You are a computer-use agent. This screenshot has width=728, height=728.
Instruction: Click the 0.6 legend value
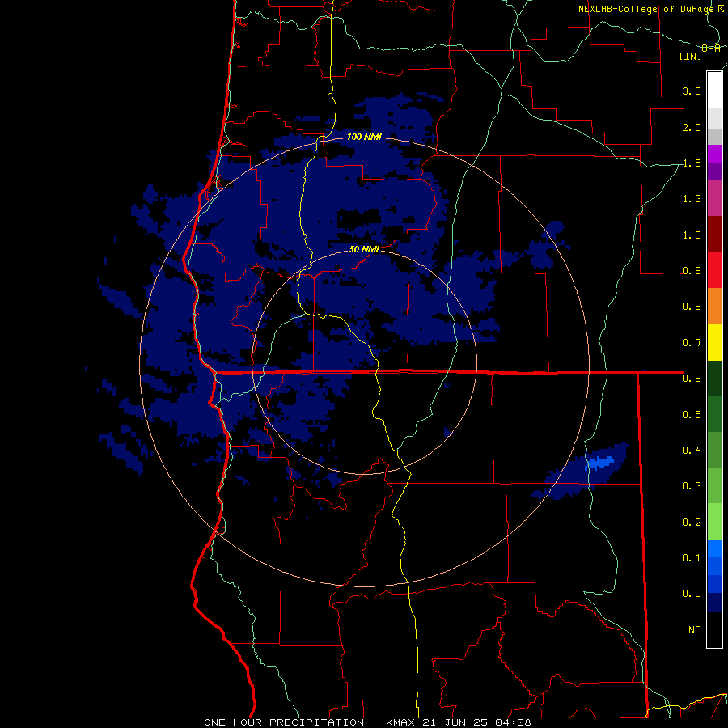pos(692,379)
